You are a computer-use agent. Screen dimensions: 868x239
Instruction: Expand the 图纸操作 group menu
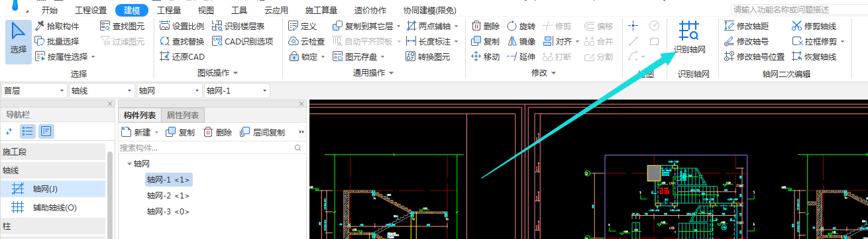(x=218, y=72)
